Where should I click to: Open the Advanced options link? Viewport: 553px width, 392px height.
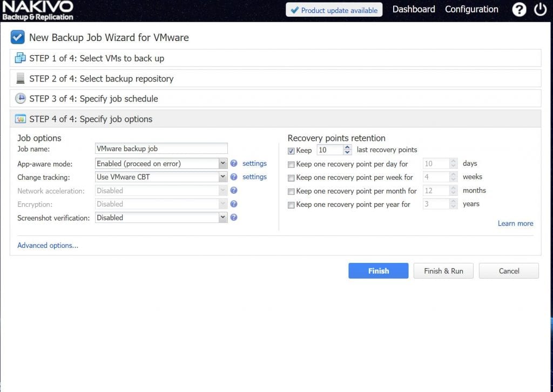[48, 246]
